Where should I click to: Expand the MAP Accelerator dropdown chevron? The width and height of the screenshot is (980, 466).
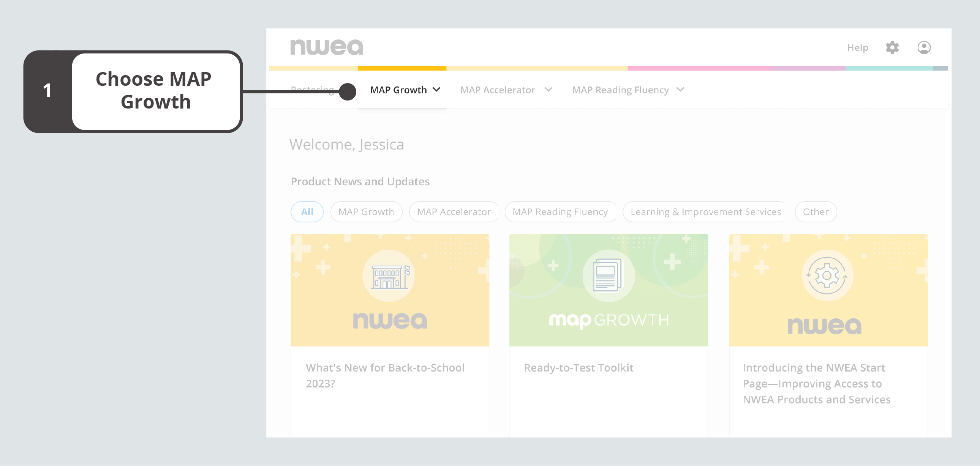pyautogui.click(x=548, y=90)
